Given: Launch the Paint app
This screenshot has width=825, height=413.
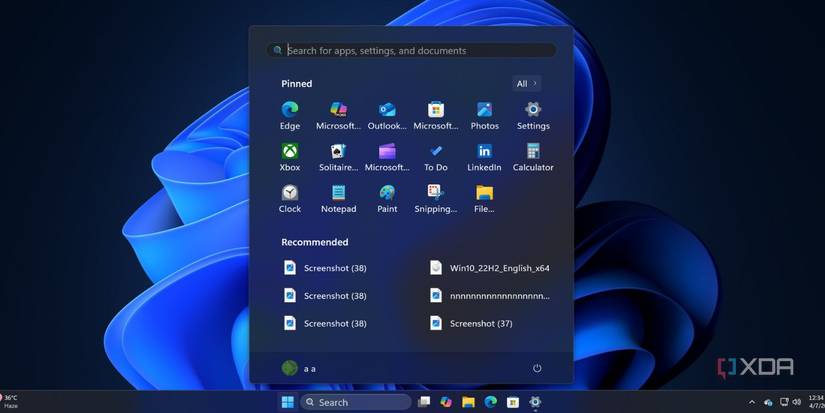Looking at the screenshot, I should point(387,199).
